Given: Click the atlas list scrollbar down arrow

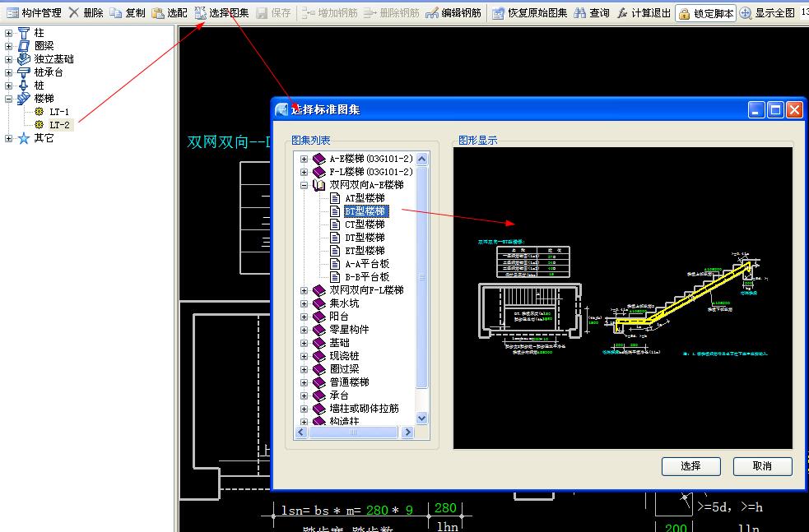Looking at the screenshot, I should 421,418.
